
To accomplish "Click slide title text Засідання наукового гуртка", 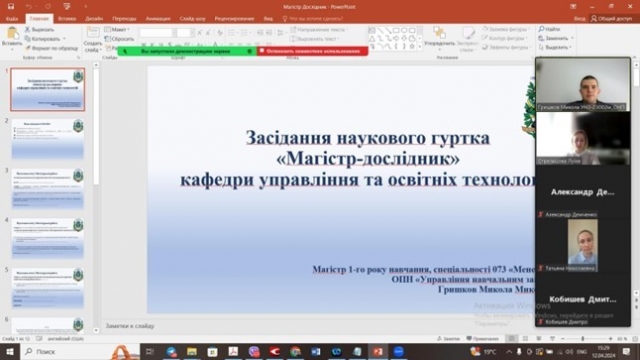I will click(x=367, y=138).
